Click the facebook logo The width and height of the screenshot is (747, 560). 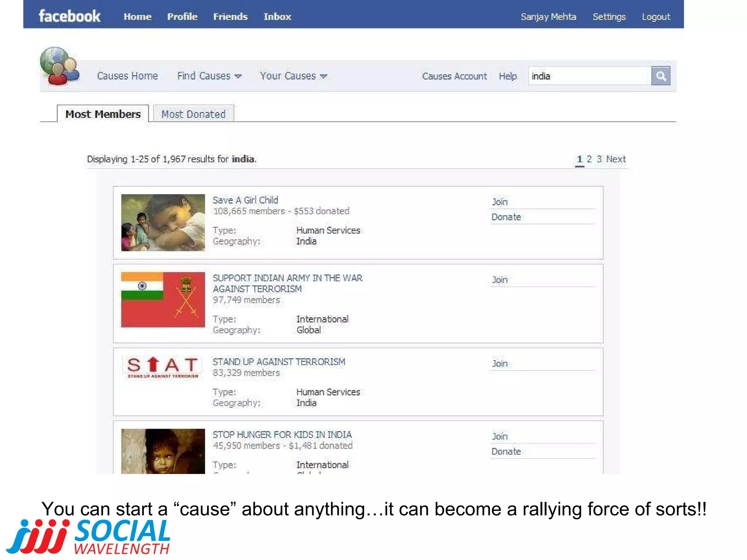[69, 16]
